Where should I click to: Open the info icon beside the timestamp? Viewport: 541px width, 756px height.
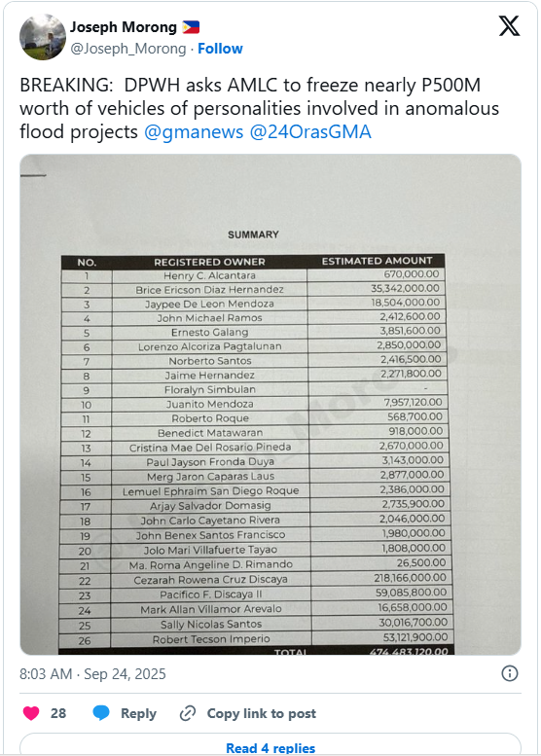tap(510, 673)
